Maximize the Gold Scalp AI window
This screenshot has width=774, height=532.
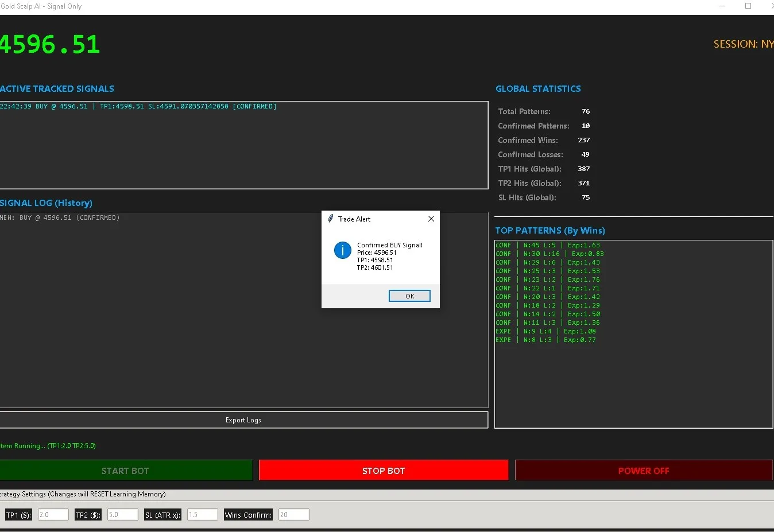point(748,6)
